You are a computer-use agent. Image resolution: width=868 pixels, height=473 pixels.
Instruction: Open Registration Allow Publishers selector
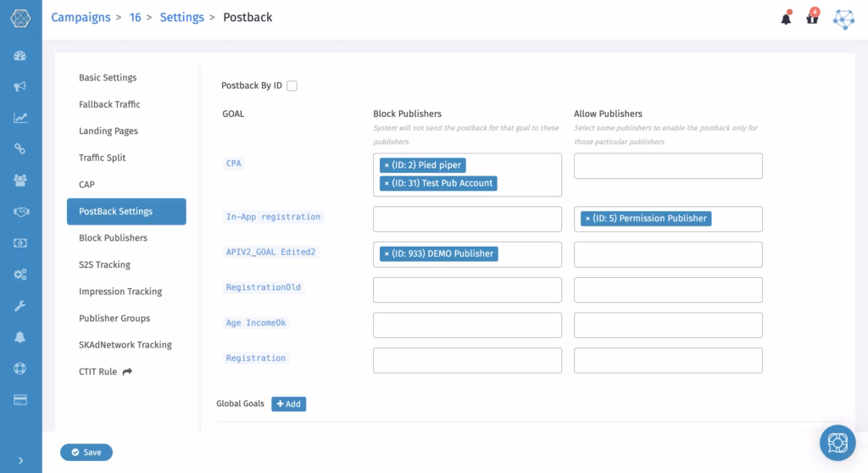click(668, 360)
